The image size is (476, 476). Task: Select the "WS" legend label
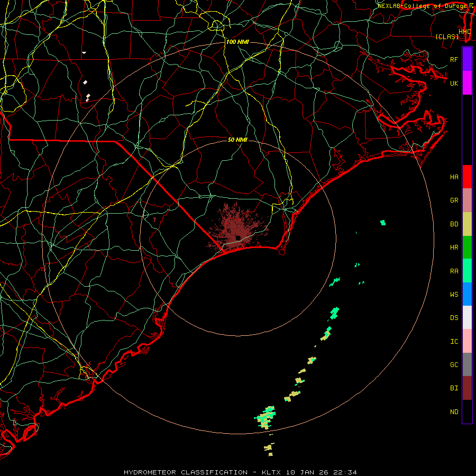(x=454, y=295)
